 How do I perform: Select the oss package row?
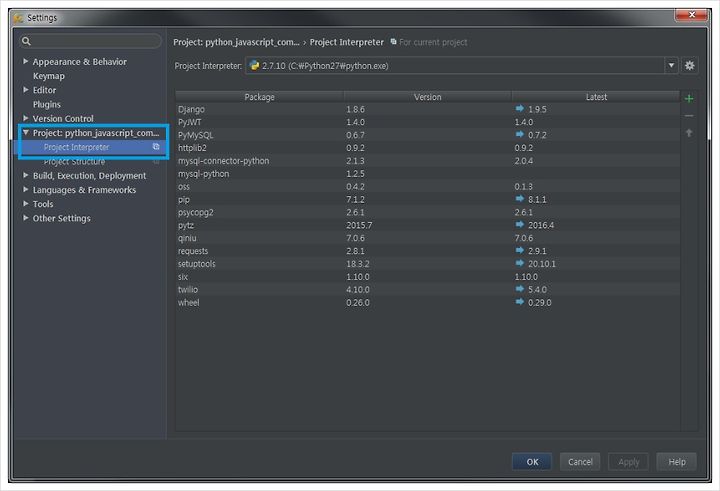coord(428,186)
